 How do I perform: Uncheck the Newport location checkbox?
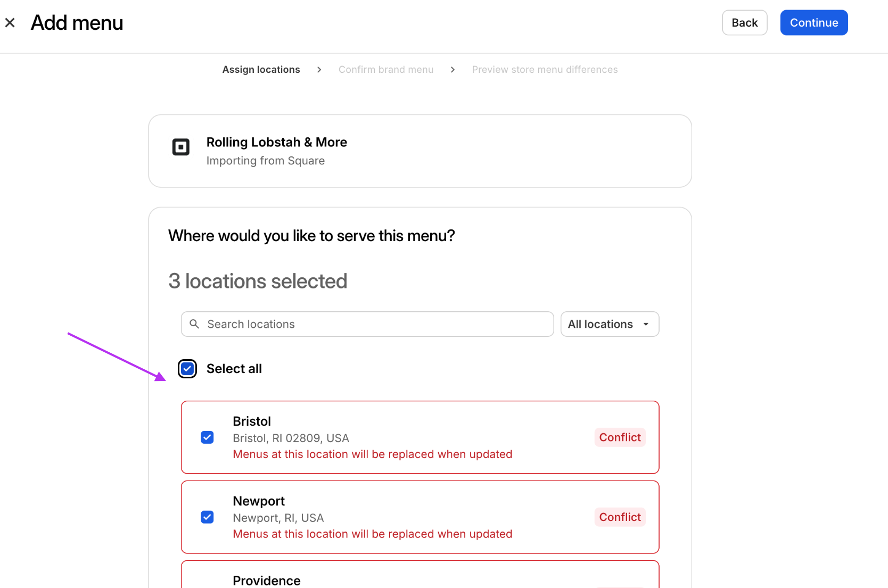coord(207,517)
